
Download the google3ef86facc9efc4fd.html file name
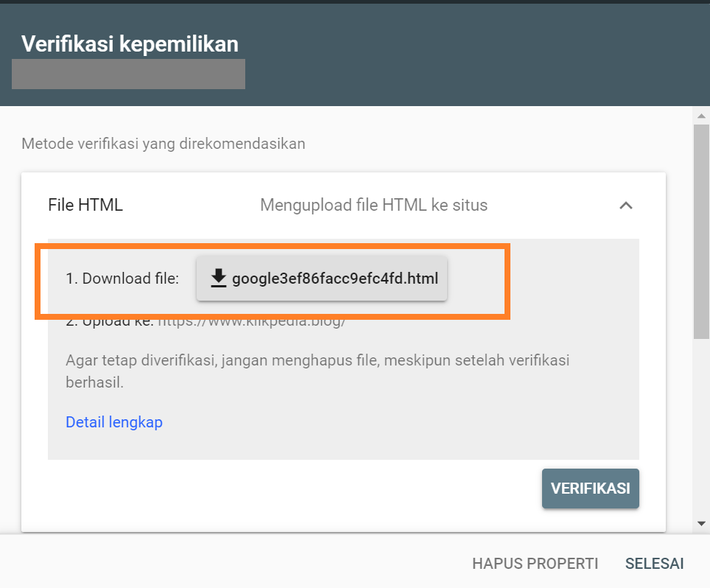334,279
